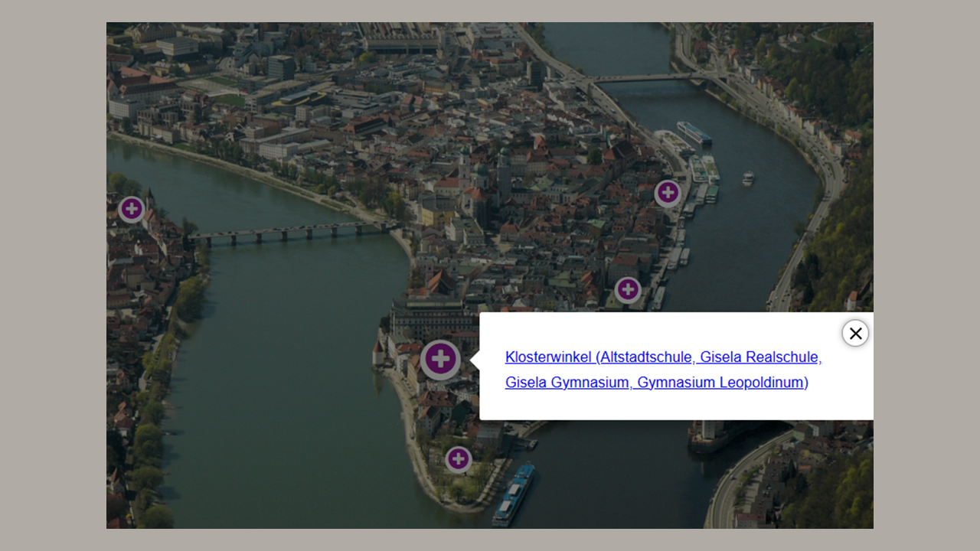Open the plus hotspot beside the docked cruise ships
Screen dimensions: 980x551
click(x=668, y=193)
